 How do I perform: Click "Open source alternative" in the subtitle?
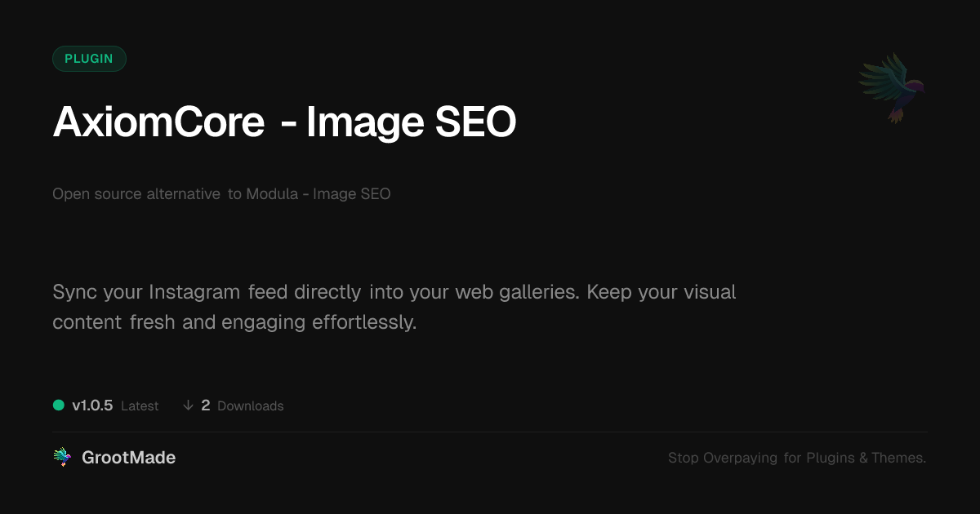(136, 194)
